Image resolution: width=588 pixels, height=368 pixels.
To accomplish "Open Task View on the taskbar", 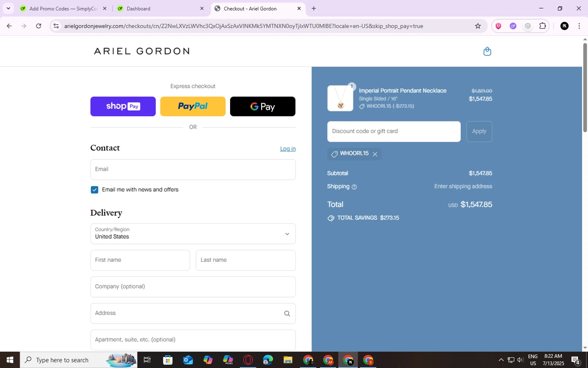I will pos(147,360).
